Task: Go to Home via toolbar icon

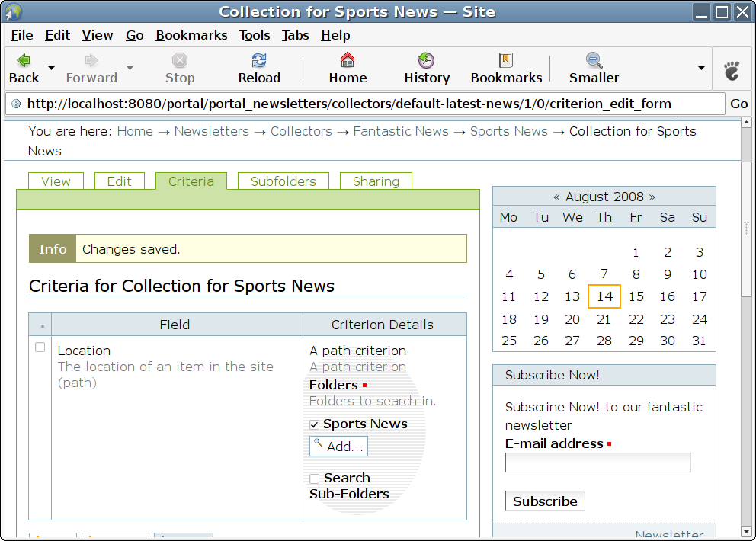Action: point(348,60)
